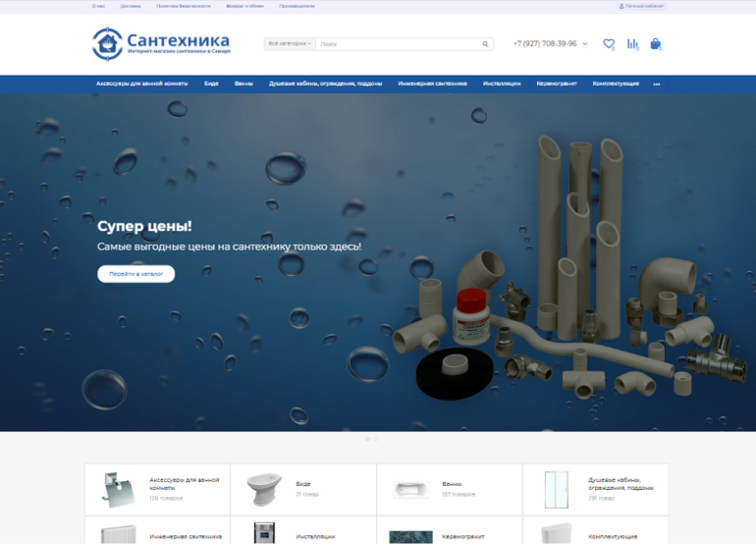The image size is (756, 544).
Task: Open Личный кабинет user account link
Action: pos(642,6)
